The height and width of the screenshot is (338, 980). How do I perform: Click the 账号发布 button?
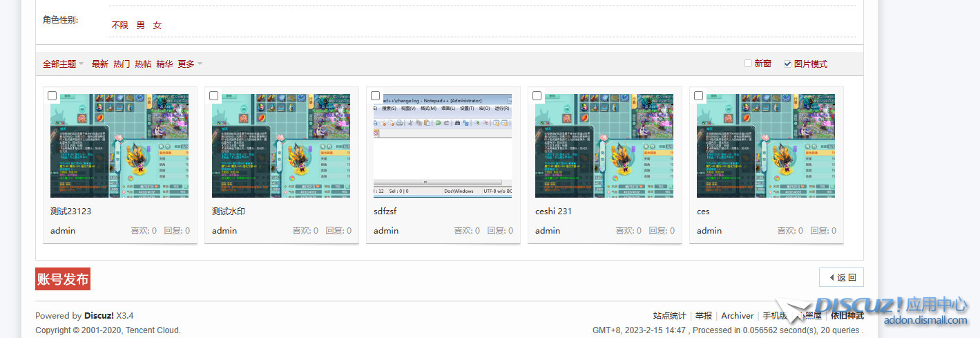[63, 279]
